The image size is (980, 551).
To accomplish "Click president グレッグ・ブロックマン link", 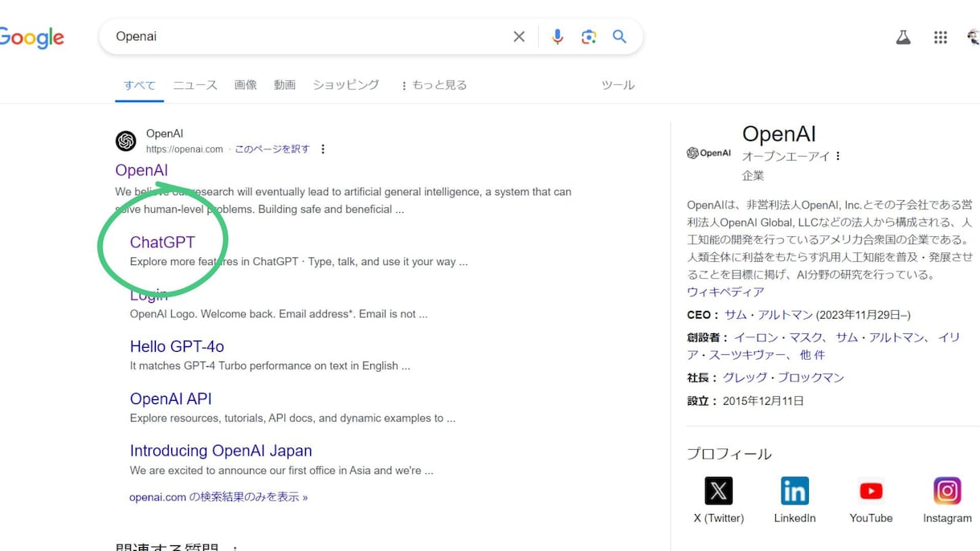I will (783, 378).
